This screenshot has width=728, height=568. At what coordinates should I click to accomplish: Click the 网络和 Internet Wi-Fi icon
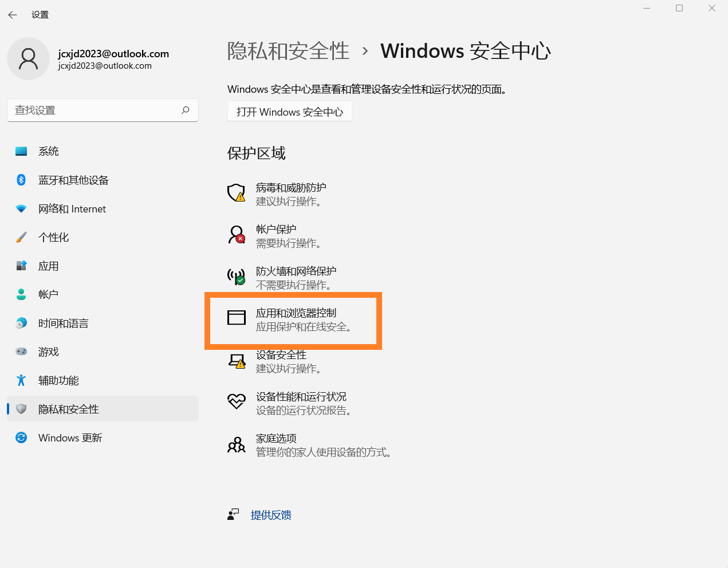click(x=21, y=208)
